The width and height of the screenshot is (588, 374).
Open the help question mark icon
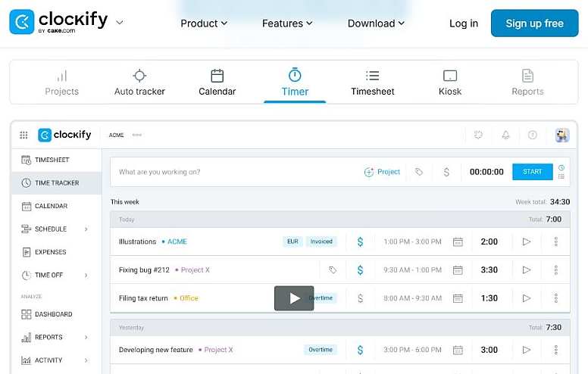click(x=533, y=135)
